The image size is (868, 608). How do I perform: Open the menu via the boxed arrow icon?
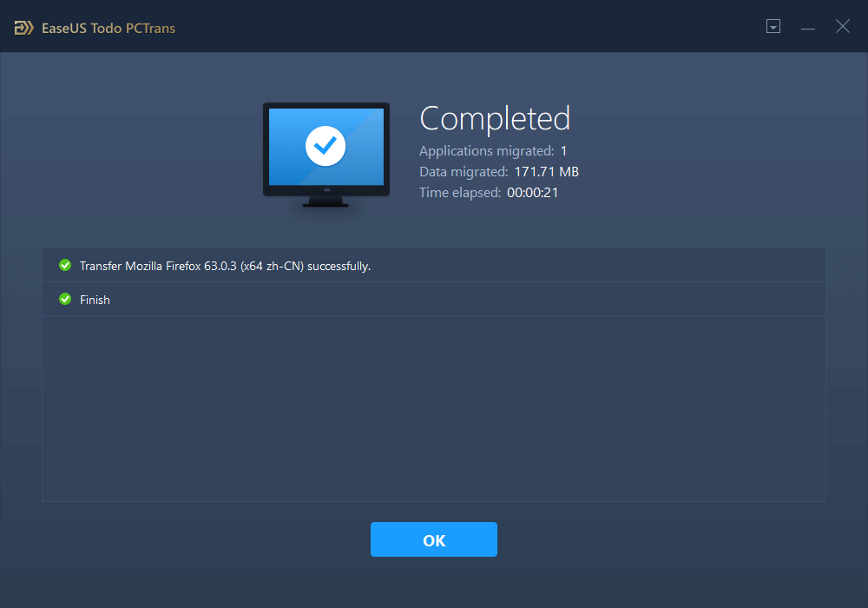pos(773,27)
